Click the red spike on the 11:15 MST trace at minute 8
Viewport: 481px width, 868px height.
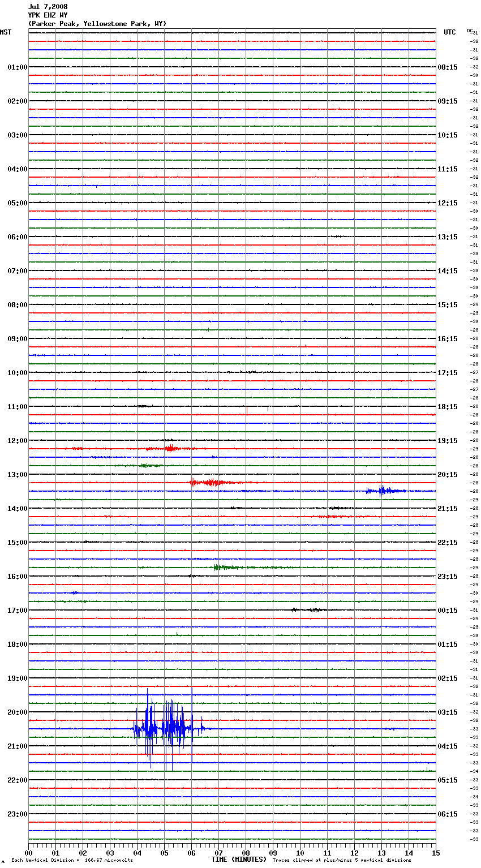pos(247,411)
